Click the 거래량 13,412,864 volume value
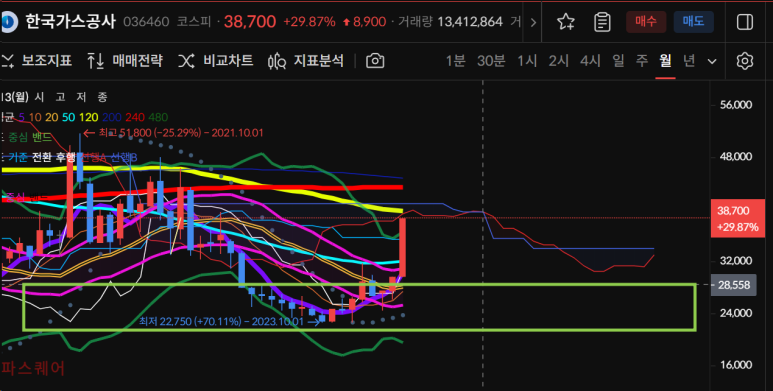The image size is (773, 391). point(470,22)
